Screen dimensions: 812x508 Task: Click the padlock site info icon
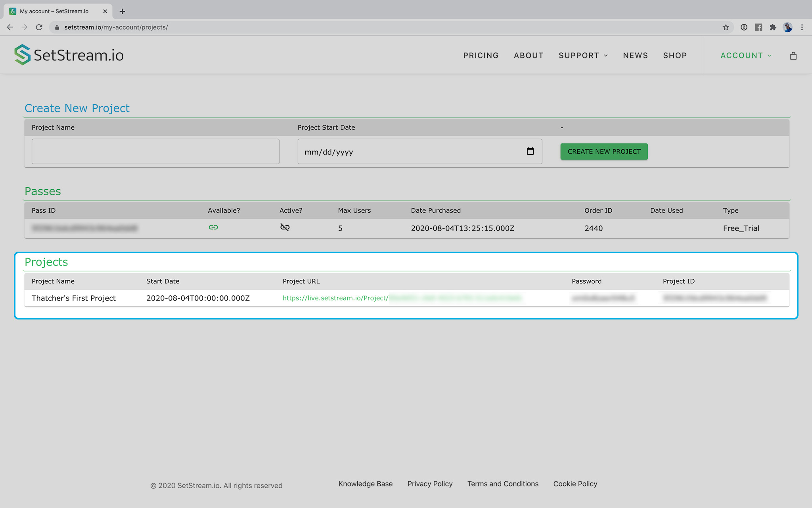(x=57, y=27)
